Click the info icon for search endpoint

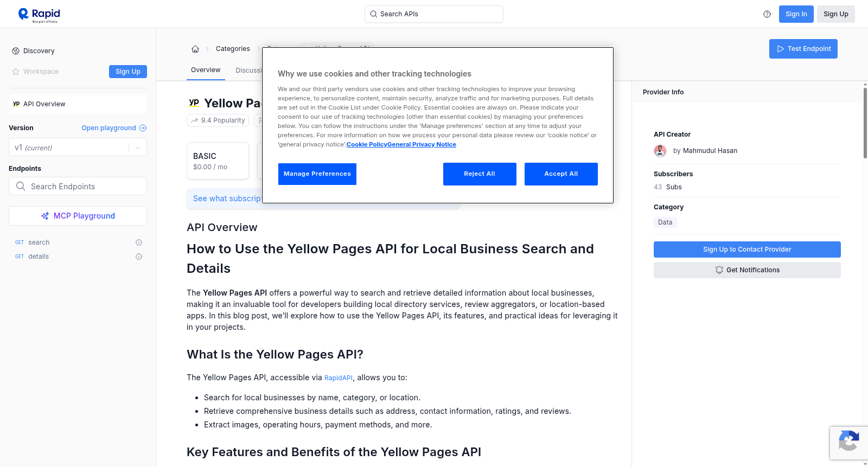pyautogui.click(x=139, y=242)
